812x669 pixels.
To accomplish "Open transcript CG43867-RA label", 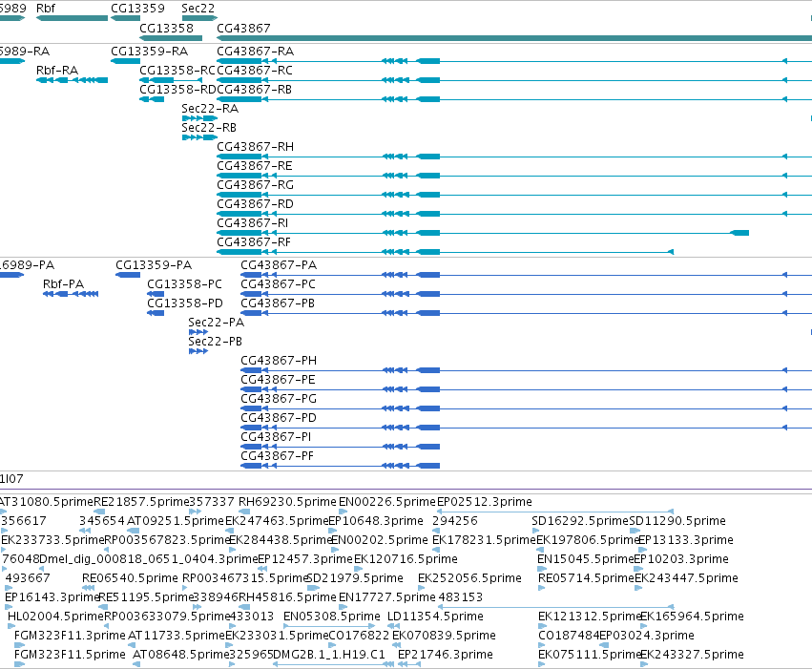I will [x=256, y=52].
